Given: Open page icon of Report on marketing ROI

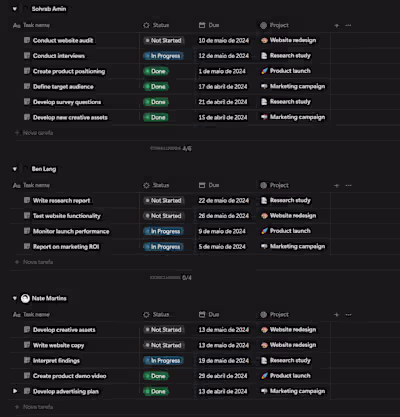Looking at the screenshot, I should 27,246.
